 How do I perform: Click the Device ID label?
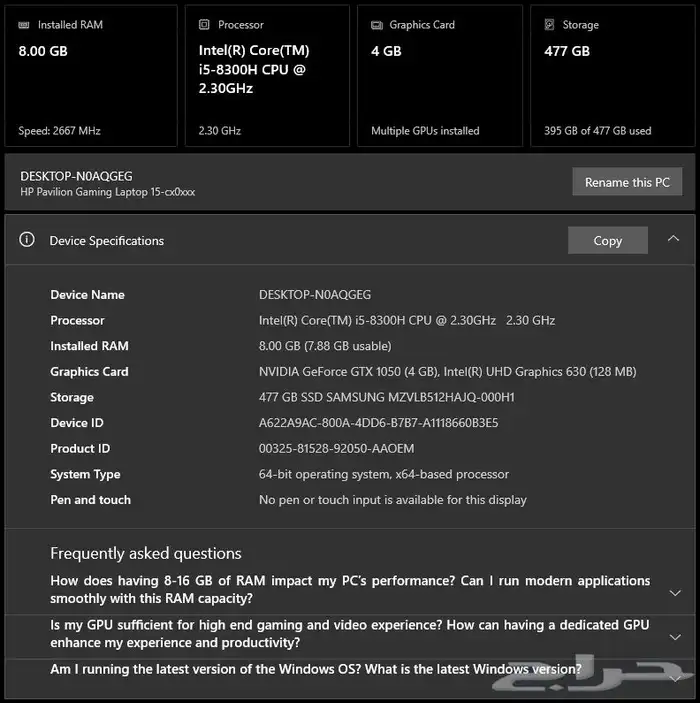coord(77,423)
